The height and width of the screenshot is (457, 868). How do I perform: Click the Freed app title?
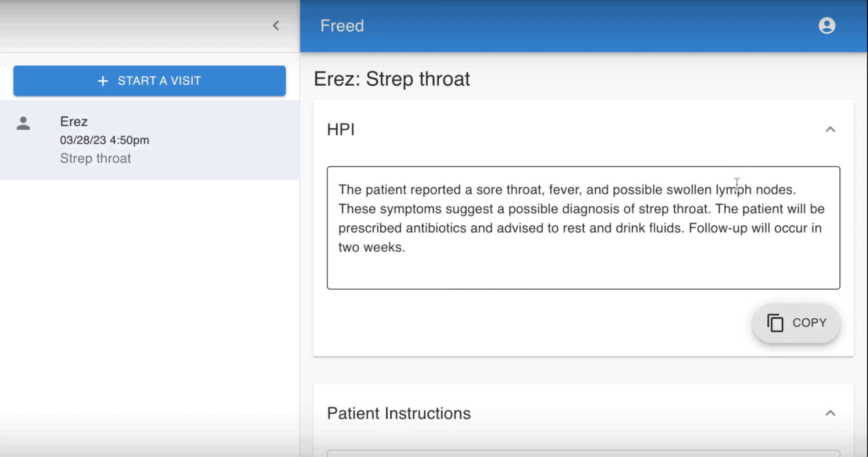pyautogui.click(x=342, y=26)
